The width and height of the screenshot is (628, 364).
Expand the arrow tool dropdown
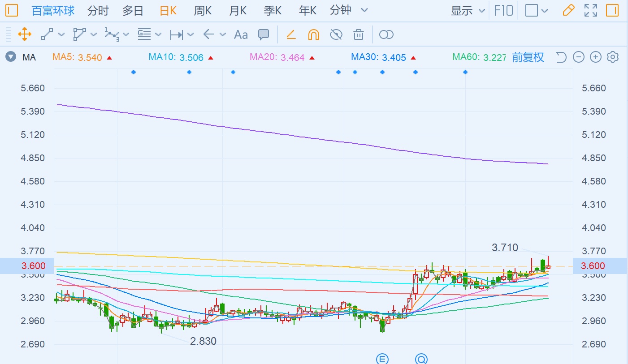[x=223, y=34]
